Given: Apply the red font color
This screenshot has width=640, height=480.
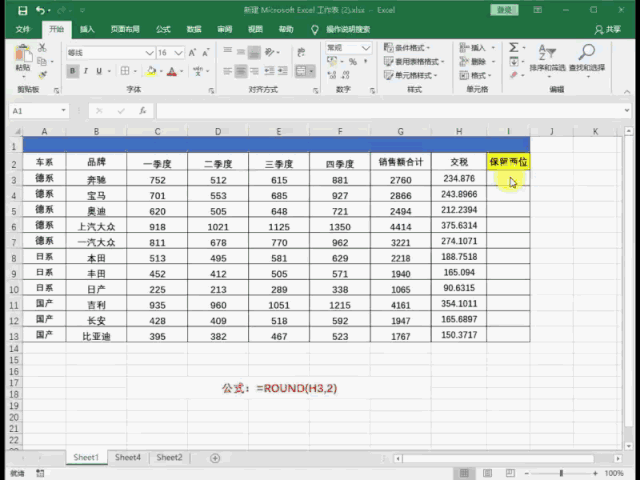Looking at the screenshot, I should (x=172, y=71).
